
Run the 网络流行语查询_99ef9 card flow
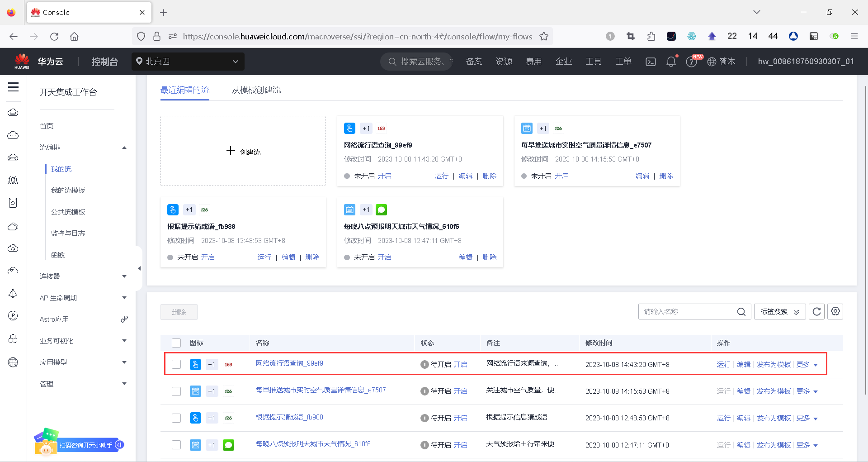coord(442,176)
